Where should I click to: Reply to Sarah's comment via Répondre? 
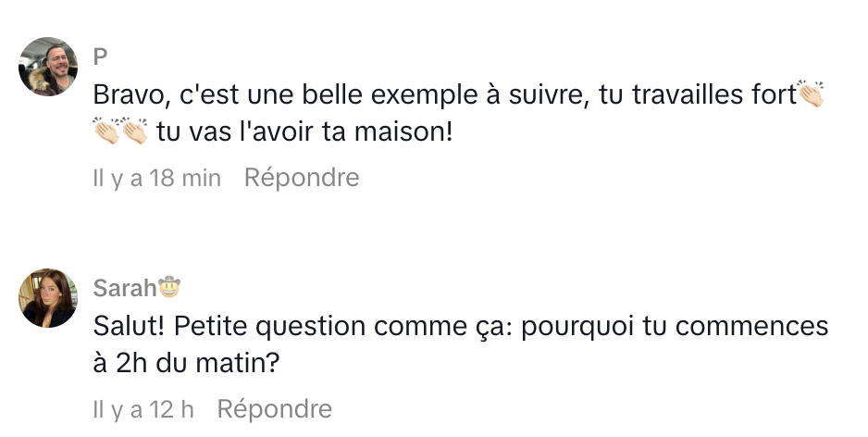coord(274,408)
